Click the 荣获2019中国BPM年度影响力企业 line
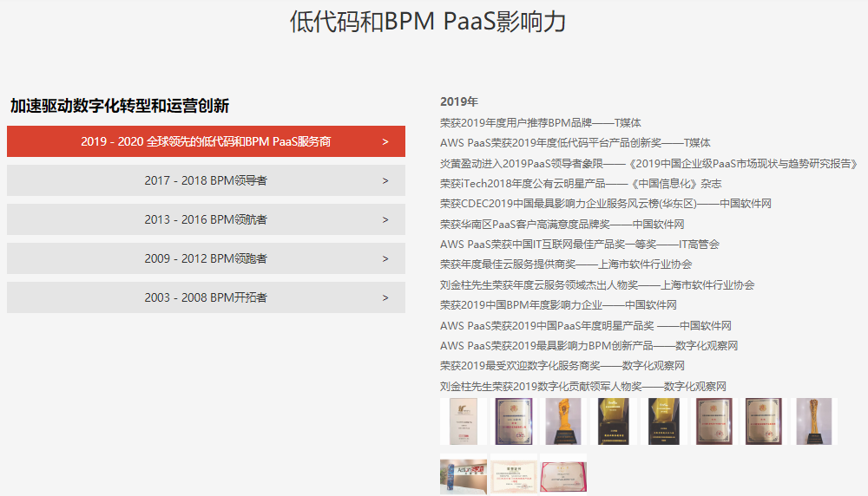Screen dimensions: 868x496 (558, 304)
